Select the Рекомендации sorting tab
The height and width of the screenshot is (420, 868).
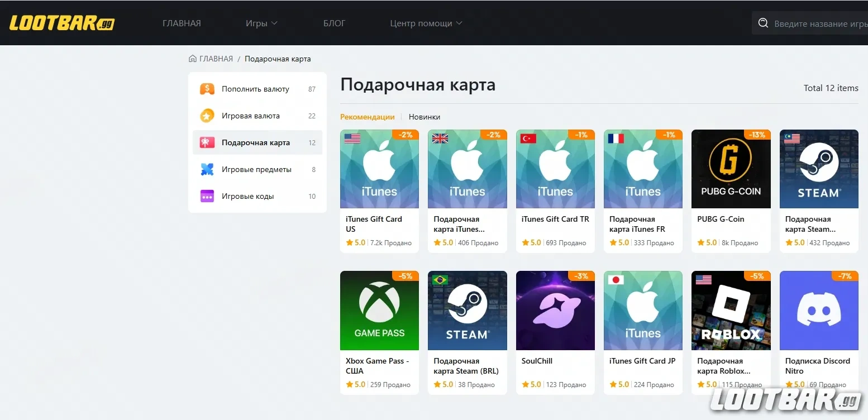367,117
